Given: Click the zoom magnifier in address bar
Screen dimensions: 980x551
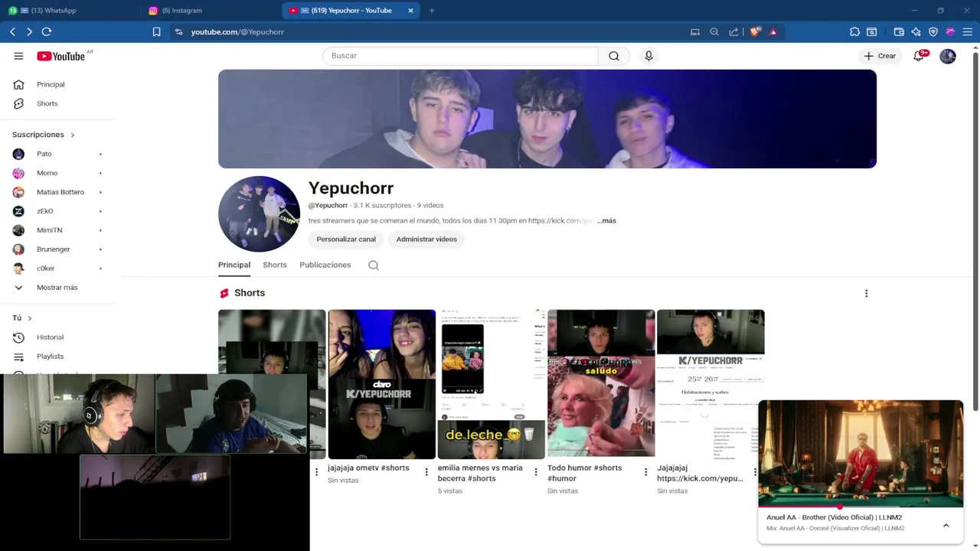Looking at the screenshot, I should point(714,31).
